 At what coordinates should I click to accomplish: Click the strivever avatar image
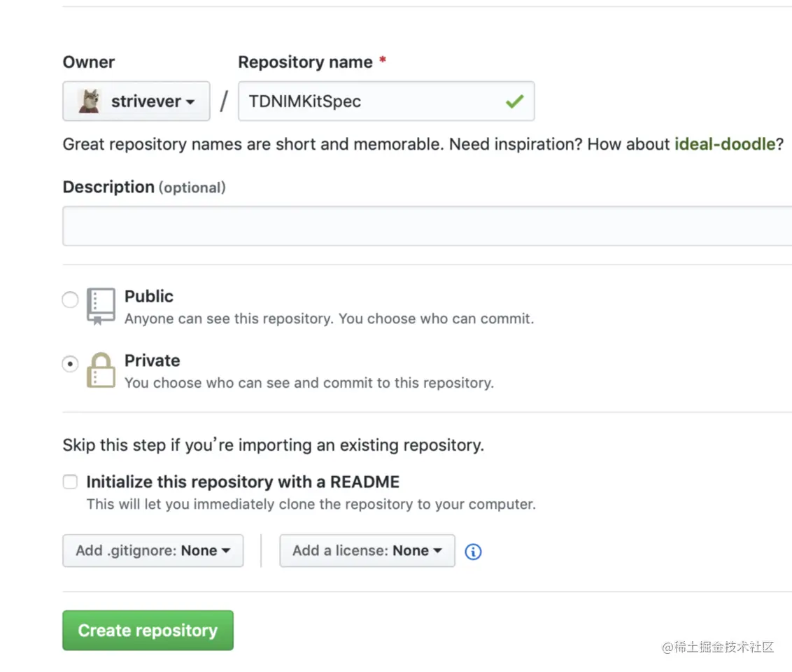[90, 101]
